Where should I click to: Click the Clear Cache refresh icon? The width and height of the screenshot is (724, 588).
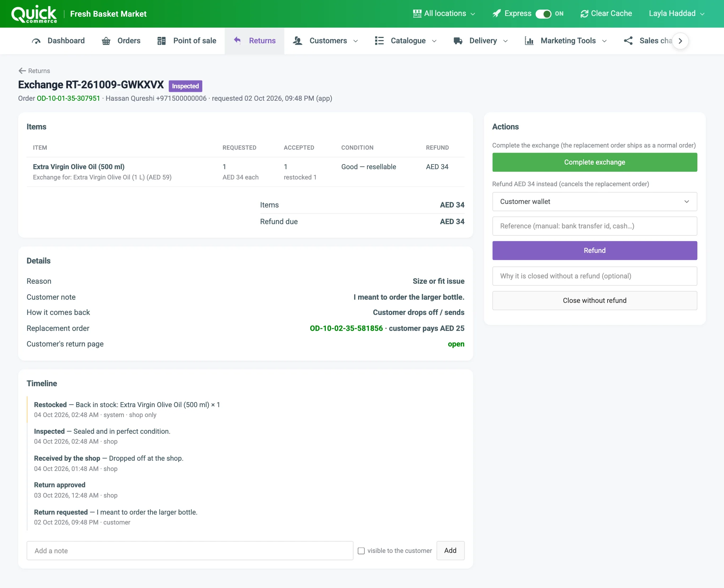pos(584,13)
